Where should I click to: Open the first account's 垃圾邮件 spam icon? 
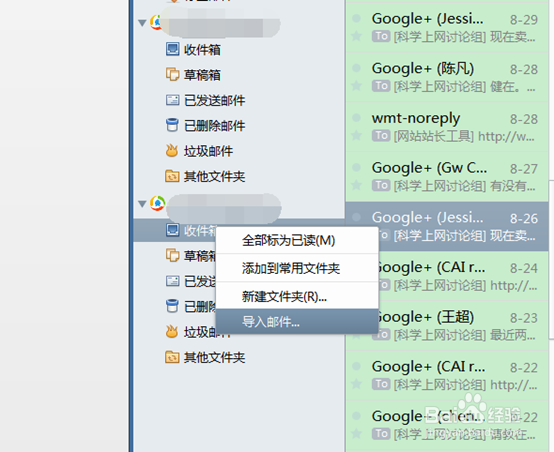coord(172,151)
